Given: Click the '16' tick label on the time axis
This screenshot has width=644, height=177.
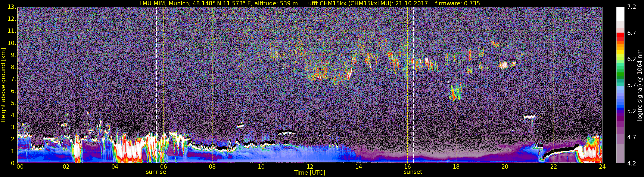Looking at the screenshot, I should (x=407, y=167).
